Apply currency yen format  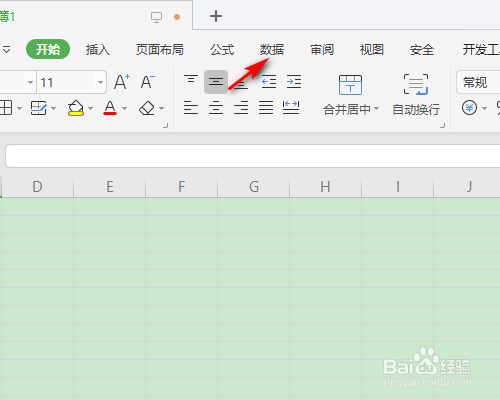[469, 108]
